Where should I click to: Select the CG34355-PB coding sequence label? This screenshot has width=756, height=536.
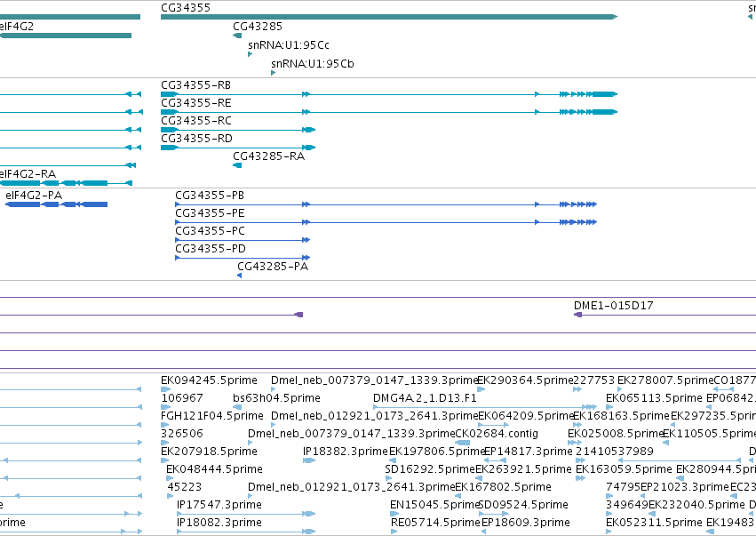(210, 196)
